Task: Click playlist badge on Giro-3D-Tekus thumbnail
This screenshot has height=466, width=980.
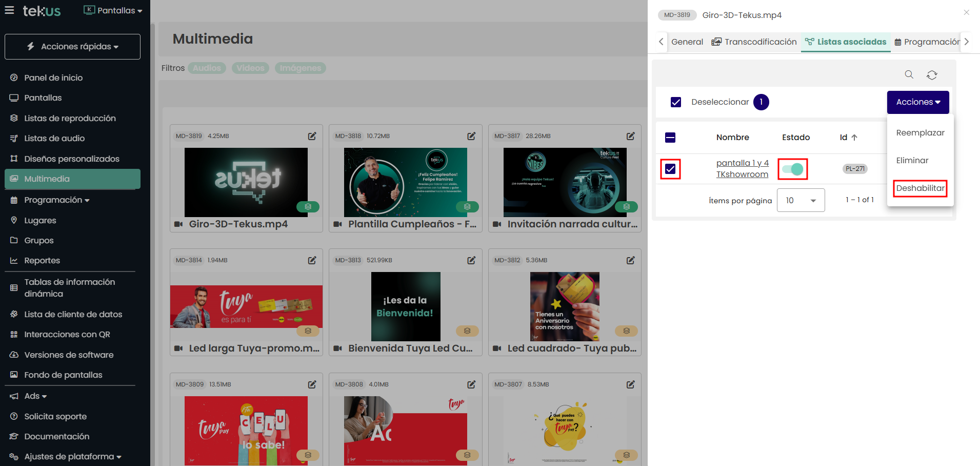Action: [308, 207]
